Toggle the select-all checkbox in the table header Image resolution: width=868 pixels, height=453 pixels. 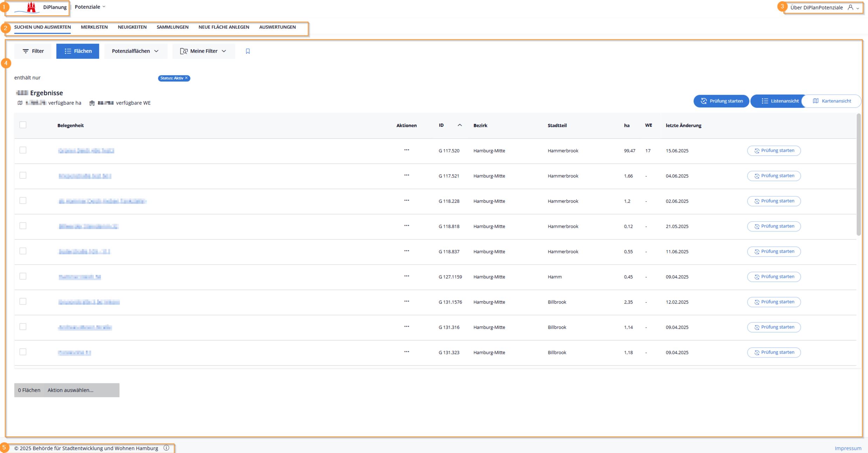pos(23,125)
